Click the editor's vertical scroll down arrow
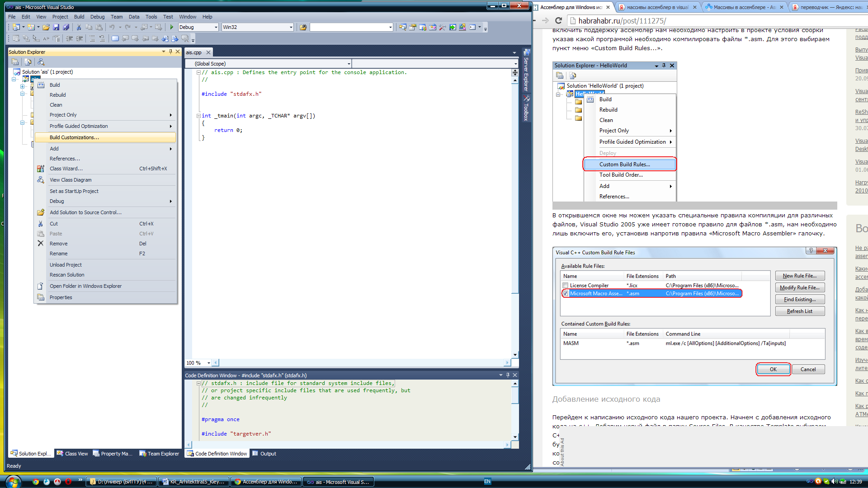The width and height of the screenshot is (868, 488). 515,355
